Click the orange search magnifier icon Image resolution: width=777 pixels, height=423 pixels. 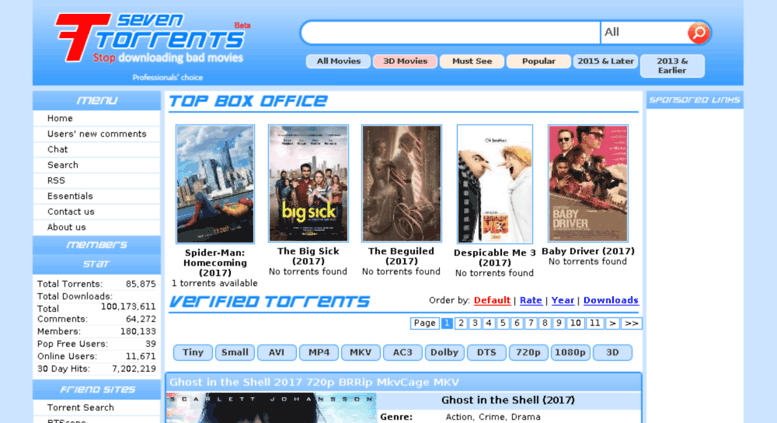pos(698,33)
